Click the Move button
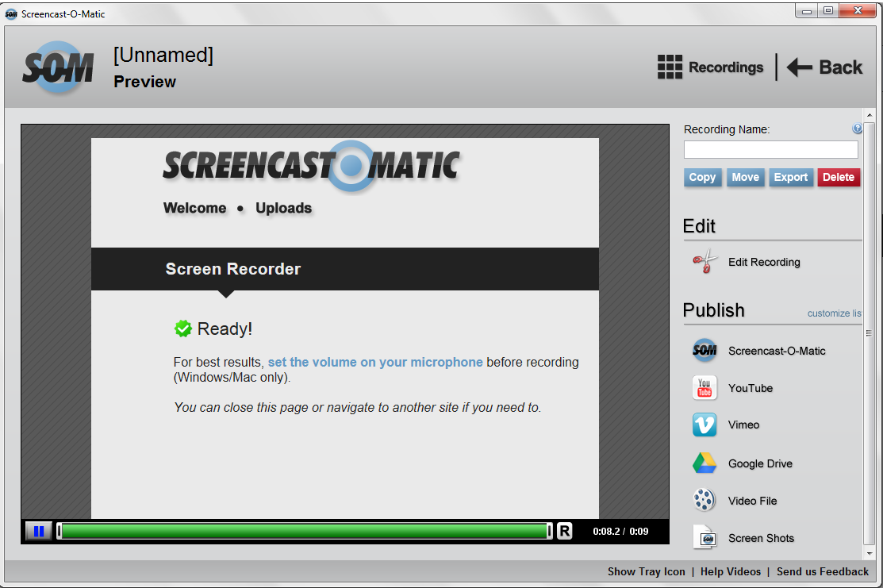The height and width of the screenshot is (588, 883). [745, 178]
